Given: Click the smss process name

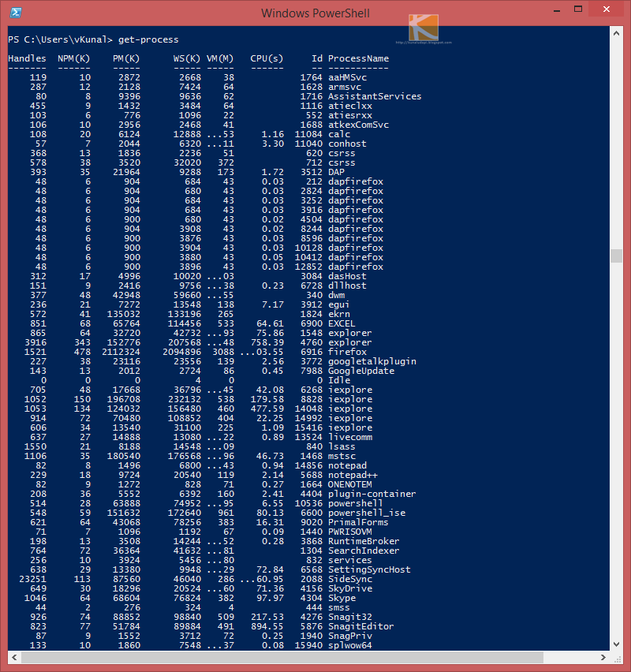Looking at the screenshot, I should (339, 607).
